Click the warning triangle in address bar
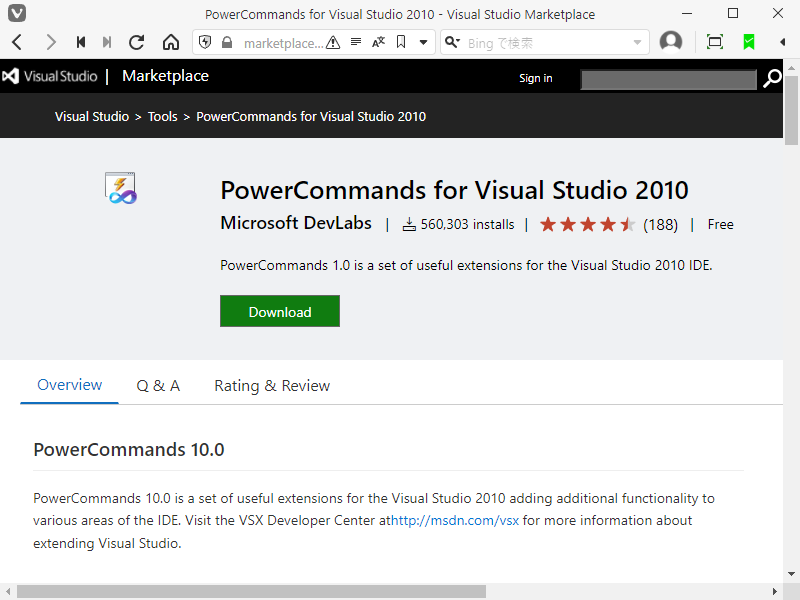800x600 pixels. [x=333, y=42]
